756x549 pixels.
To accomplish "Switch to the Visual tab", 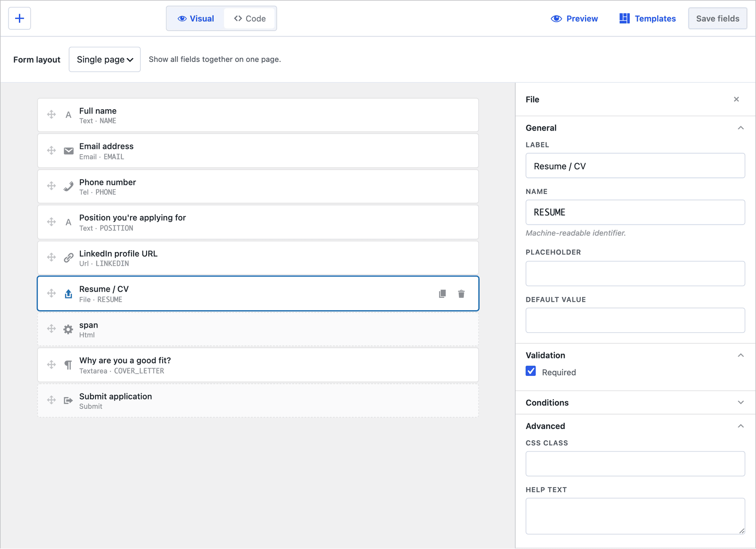I will [x=196, y=18].
